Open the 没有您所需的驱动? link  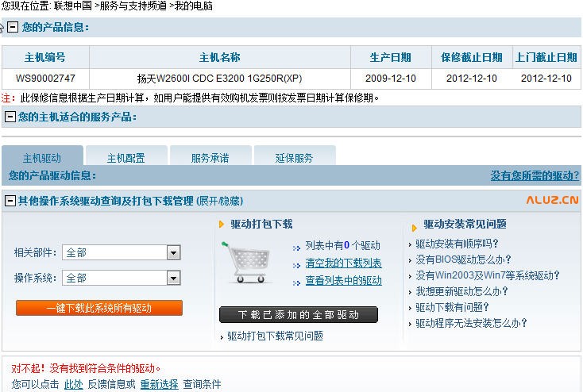pyautogui.click(x=535, y=175)
